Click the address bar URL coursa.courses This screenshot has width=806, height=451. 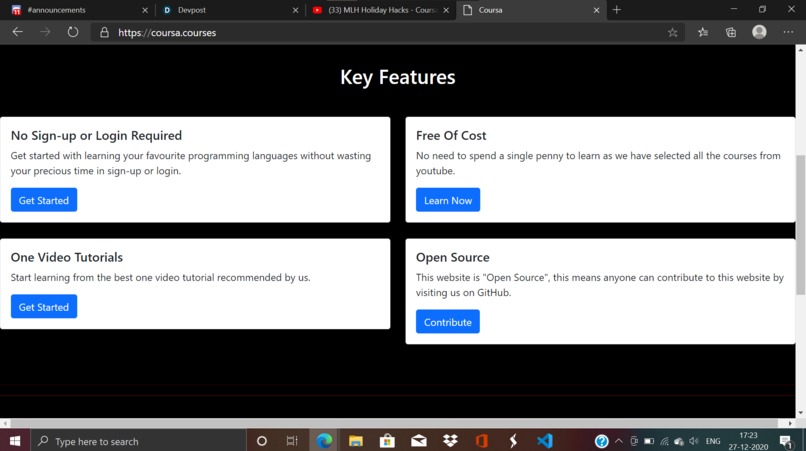[167, 32]
